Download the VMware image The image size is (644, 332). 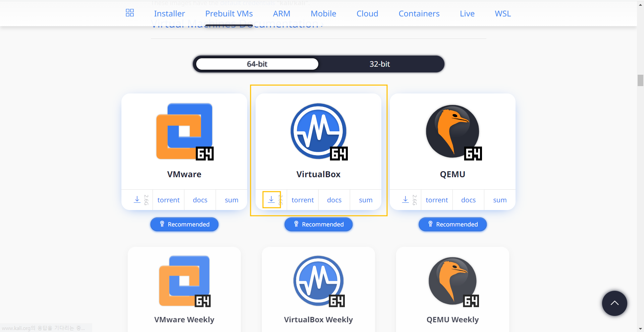click(137, 200)
